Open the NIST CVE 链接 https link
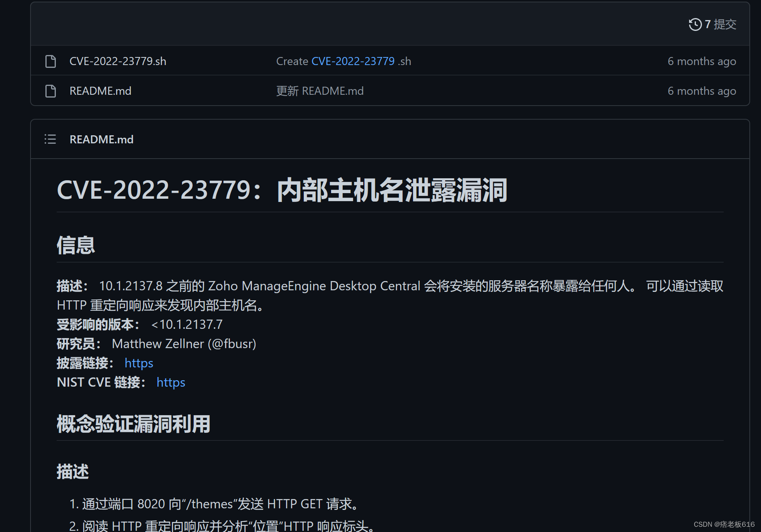The height and width of the screenshot is (532, 761). (171, 382)
